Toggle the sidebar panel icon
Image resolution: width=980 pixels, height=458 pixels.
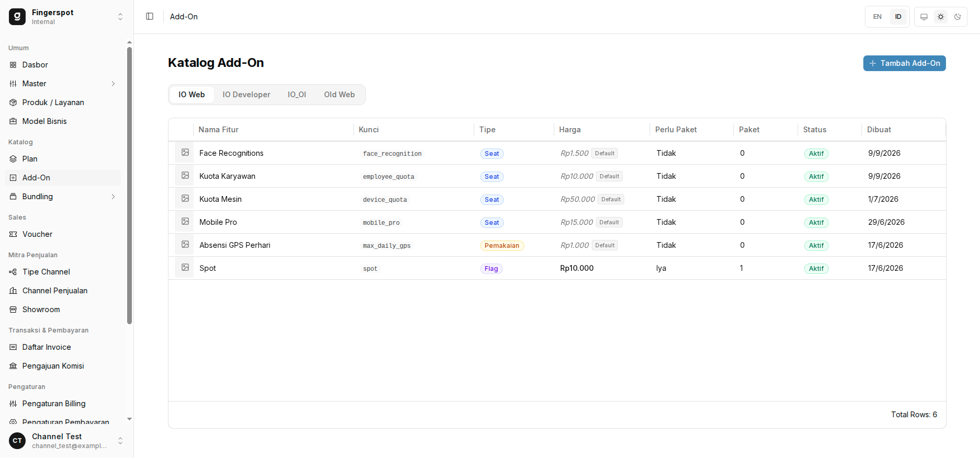[x=150, y=17]
